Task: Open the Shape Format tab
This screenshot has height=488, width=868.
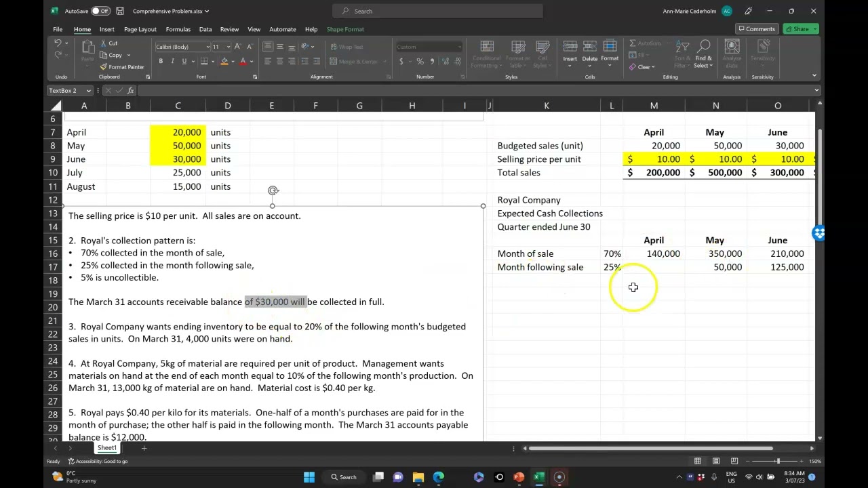Action: click(345, 29)
